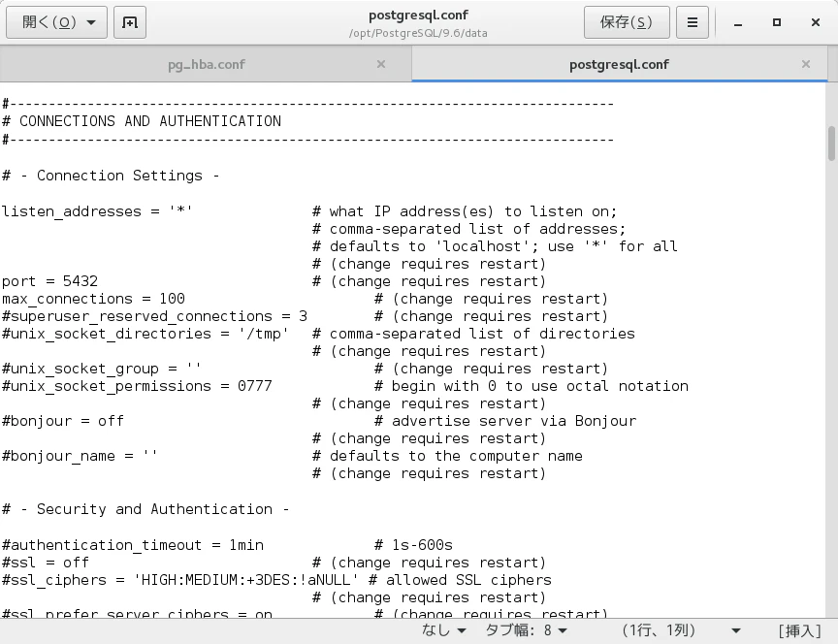Click the #ssl = off line
Image resolution: width=838 pixels, height=644 pixels.
pyautogui.click(x=46, y=563)
